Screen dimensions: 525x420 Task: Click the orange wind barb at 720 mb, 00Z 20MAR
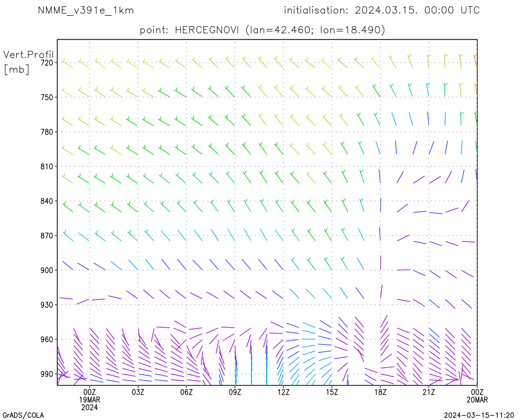(475, 60)
